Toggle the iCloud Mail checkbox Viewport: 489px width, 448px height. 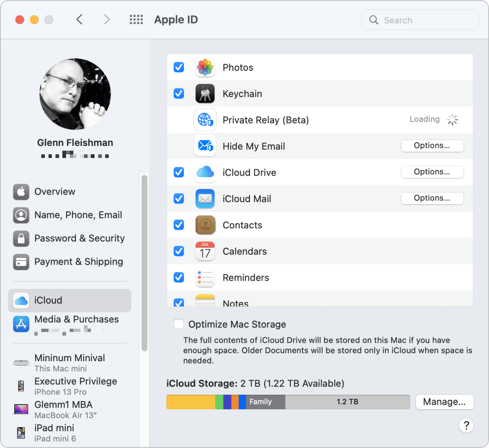point(179,198)
